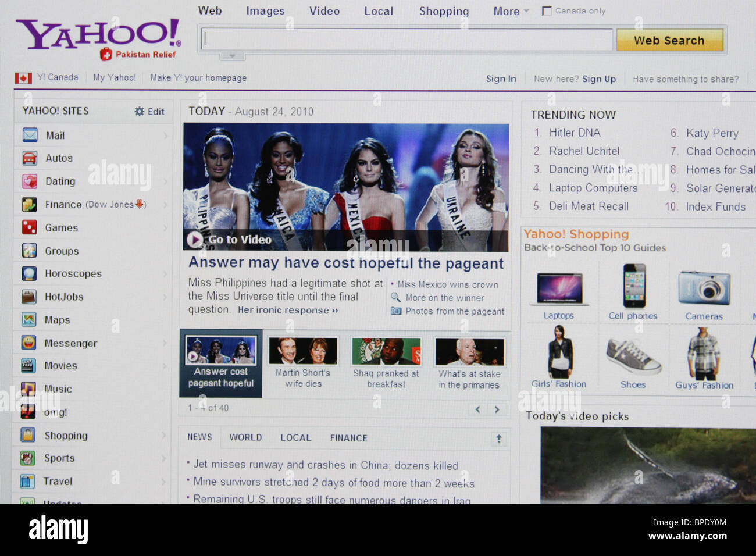Open the Music icon
The image size is (756, 556).
[28, 389]
